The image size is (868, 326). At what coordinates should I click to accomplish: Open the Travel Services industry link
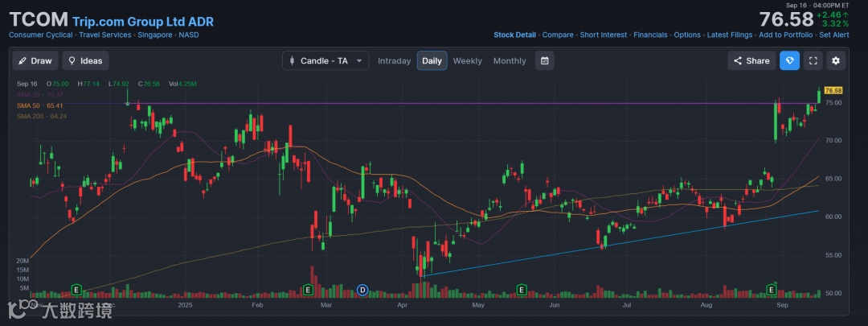point(105,35)
